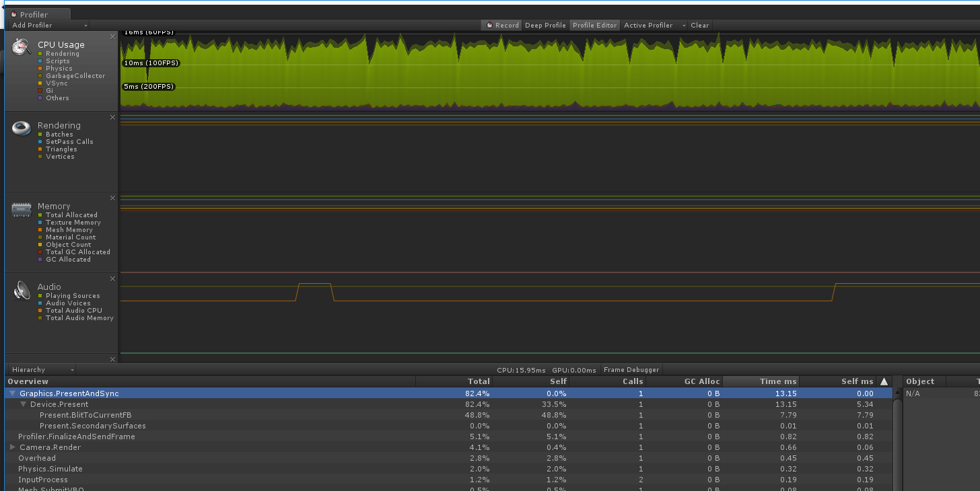Sort by the Calls column header
980x491 pixels.
(608, 381)
